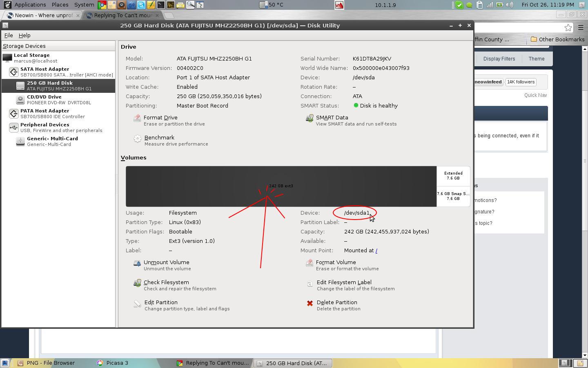Select the Generic- Multi-Card device
588x368 pixels.
58,141
